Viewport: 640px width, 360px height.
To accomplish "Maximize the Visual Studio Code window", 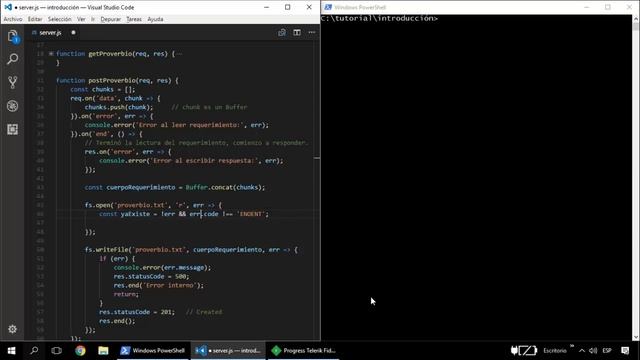I will (288, 7).
